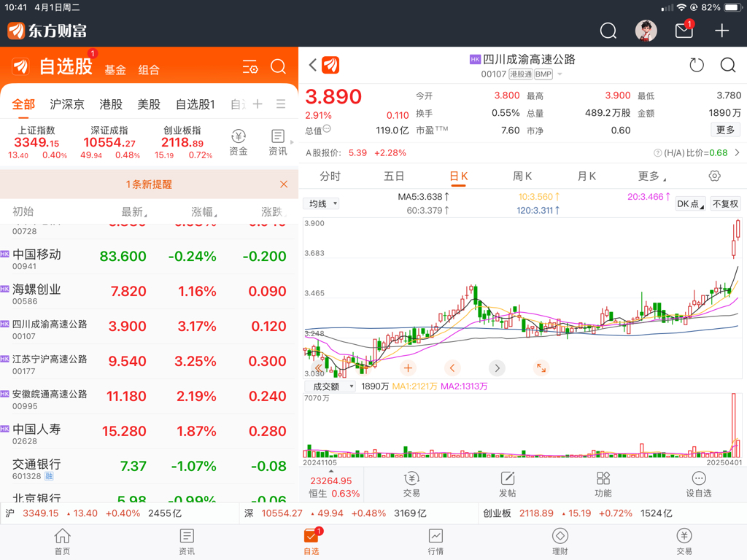Expand chart to fullscreen icon
Viewport: 747px width, 560px height.
pos(541,368)
